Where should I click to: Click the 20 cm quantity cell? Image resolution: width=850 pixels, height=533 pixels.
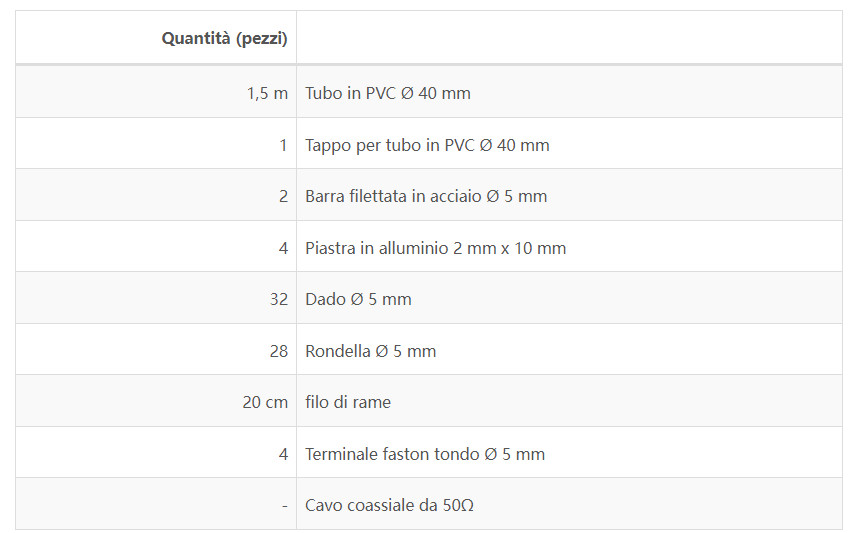[156, 401]
